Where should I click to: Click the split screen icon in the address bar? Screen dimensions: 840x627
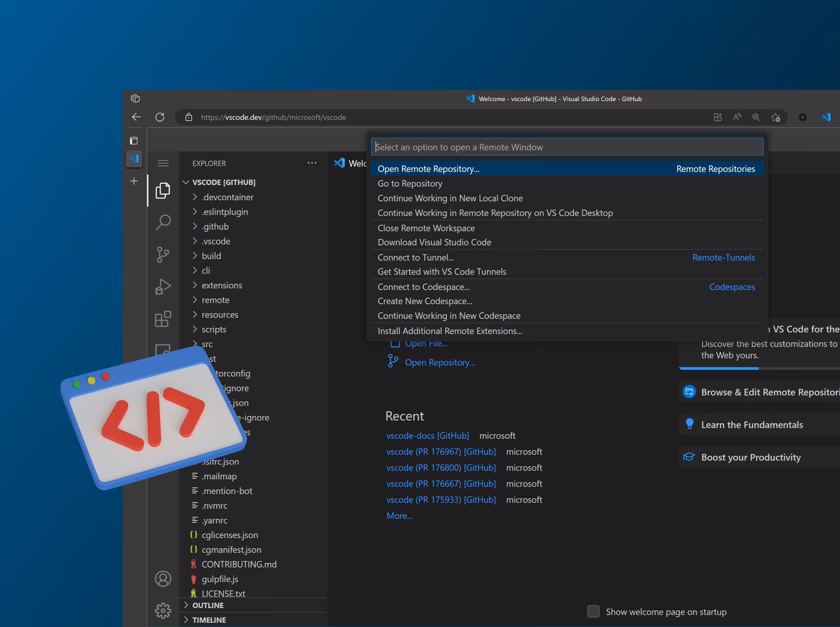[x=718, y=117]
